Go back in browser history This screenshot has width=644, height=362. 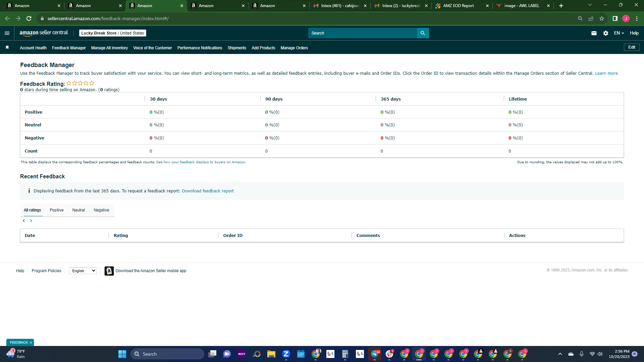point(7,18)
